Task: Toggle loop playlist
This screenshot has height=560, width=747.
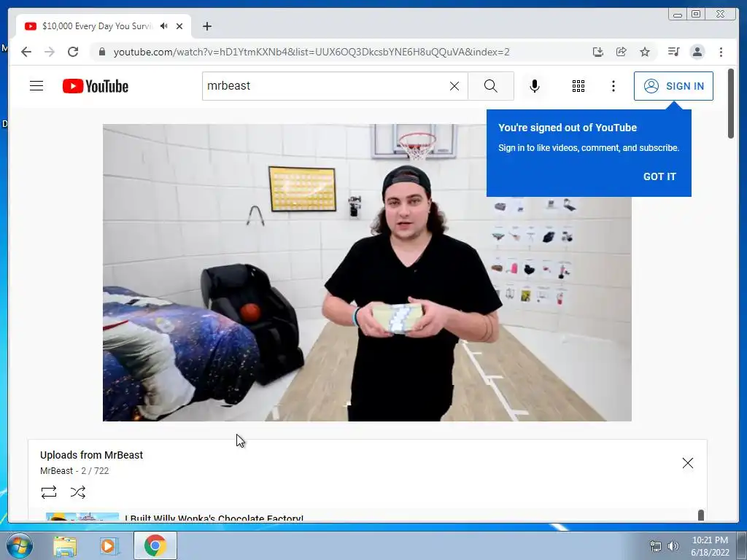Action: 49,492
